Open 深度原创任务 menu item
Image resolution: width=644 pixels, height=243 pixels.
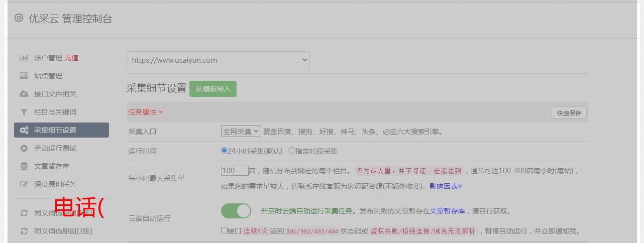point(55,184)
